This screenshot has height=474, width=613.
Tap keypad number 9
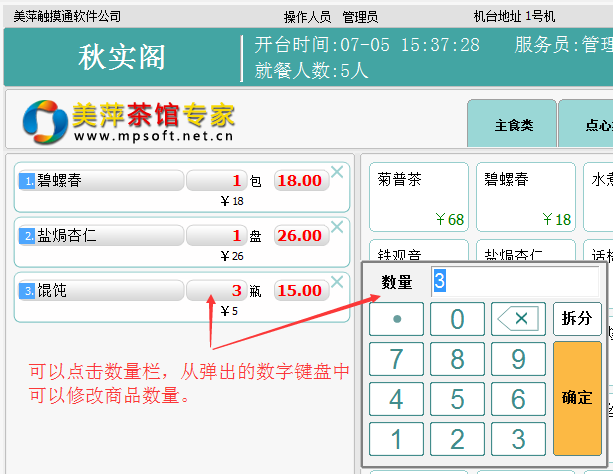(x=518, y=359)
